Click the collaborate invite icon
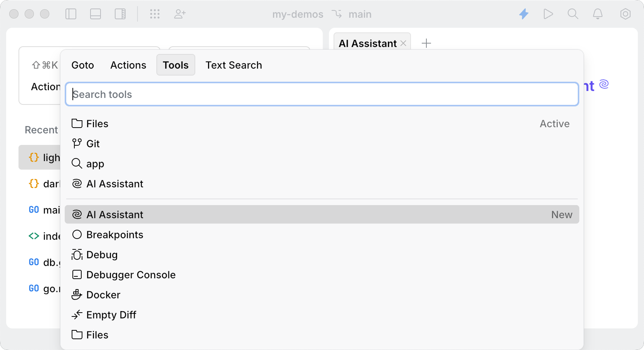644x350 pixels. 179,14
